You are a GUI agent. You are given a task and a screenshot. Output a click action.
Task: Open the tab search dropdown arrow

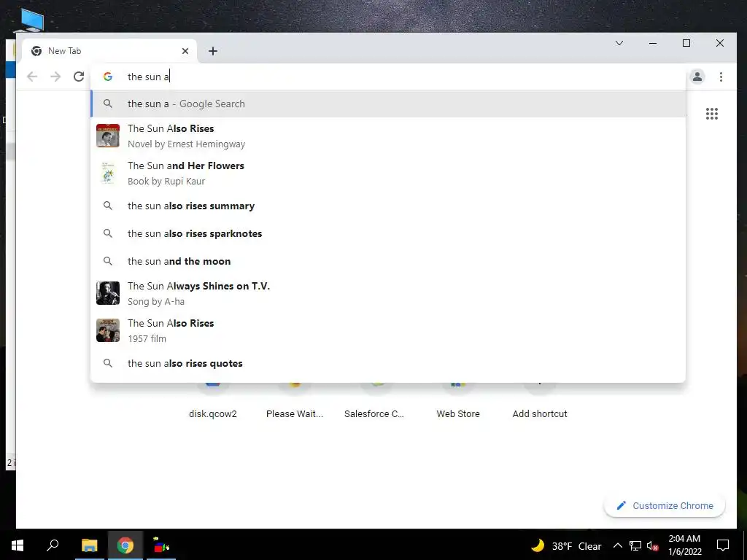(619, 43)
